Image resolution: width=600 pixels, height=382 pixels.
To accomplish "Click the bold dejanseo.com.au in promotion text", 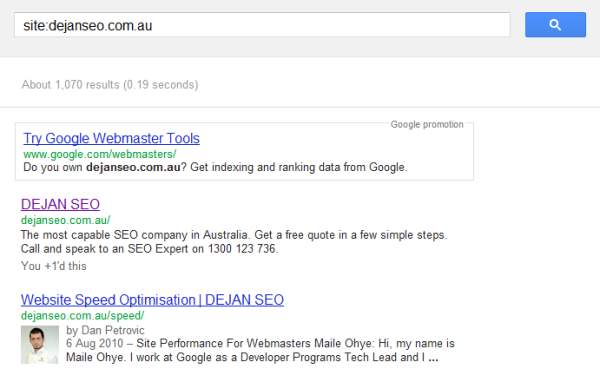I will pyautogui.click(x=133, y=167).
